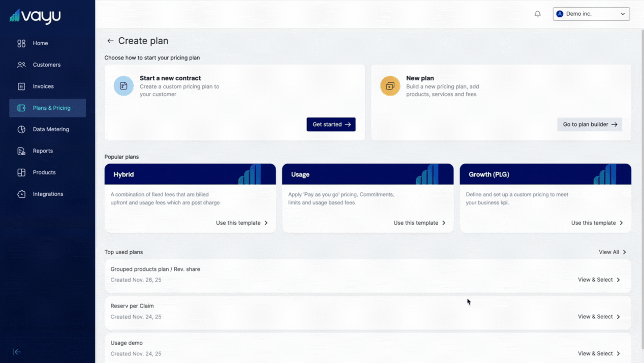Expand View All top used plans
The image size is (644, 363).
pos(612,252)
